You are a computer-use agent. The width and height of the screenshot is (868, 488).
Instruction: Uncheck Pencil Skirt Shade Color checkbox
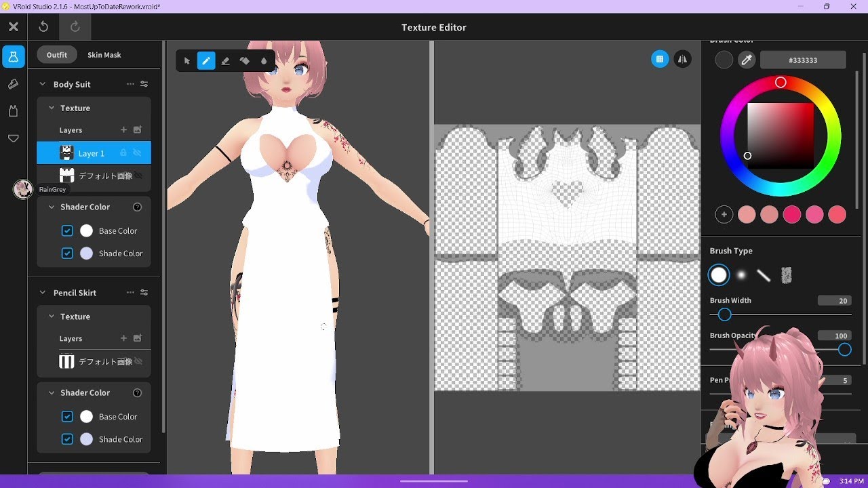pos(67,439)
